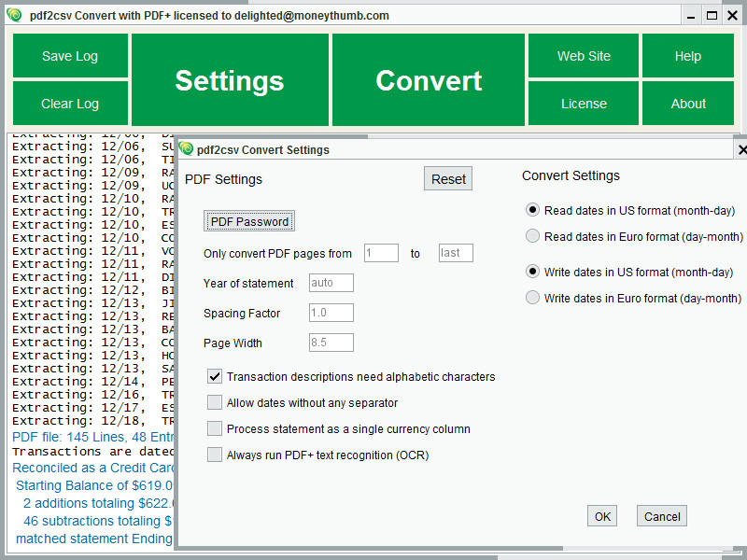Open the Help button
Image resolution: width=747 pixels, height=560 pixels.
point(688,56)
